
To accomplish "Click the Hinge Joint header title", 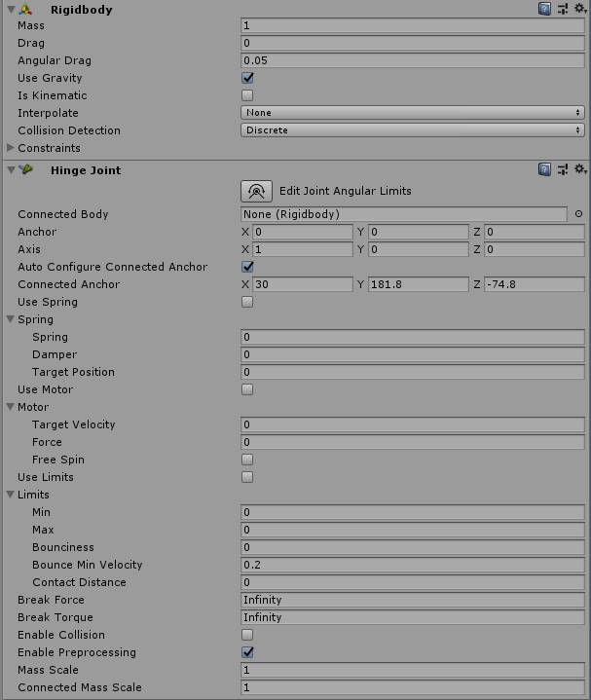I will [x=86, y=170].
